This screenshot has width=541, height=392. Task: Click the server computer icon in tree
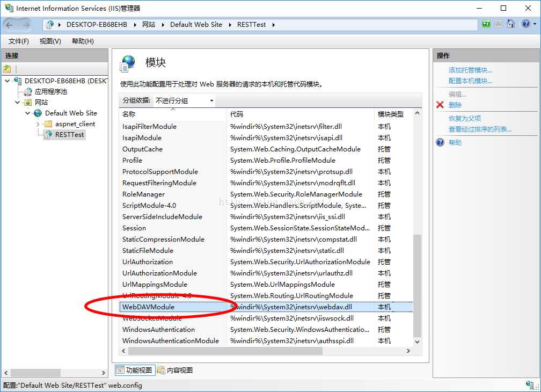pos(18,81)
